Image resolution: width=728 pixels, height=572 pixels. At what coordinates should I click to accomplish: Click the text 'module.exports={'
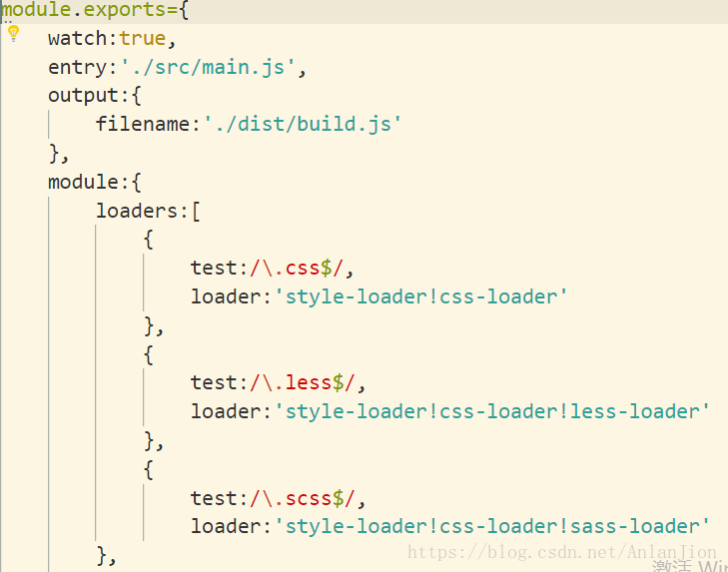tap(96, 10)
